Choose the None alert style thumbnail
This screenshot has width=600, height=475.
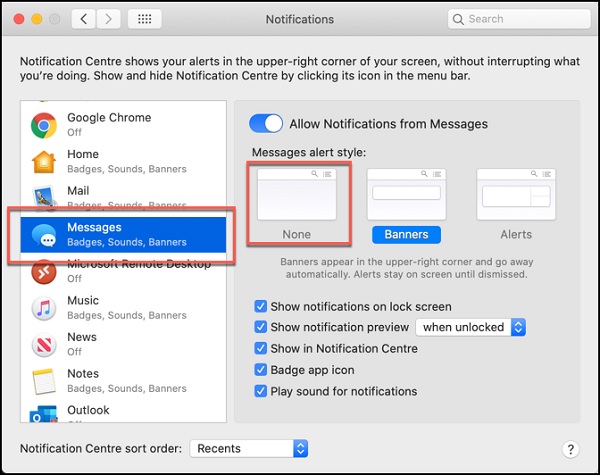click(x=297, y=194)
